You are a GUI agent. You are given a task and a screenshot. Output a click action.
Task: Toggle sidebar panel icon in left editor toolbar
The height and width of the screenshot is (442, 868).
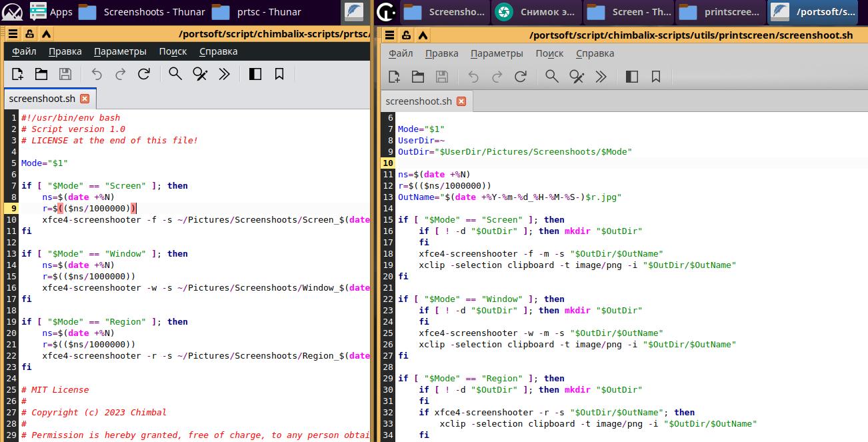(x=255, y=74)
